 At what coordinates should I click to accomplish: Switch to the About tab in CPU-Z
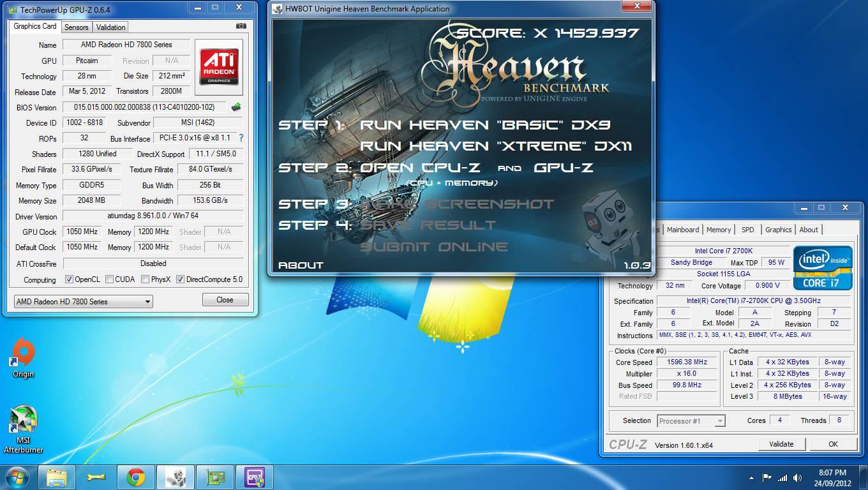pyautogui.click(x=809, y=230)
